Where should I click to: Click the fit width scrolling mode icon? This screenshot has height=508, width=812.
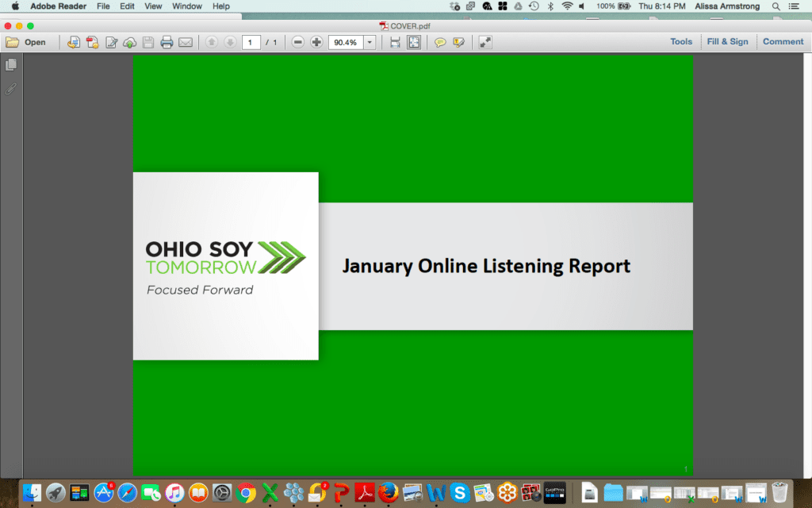395,43
